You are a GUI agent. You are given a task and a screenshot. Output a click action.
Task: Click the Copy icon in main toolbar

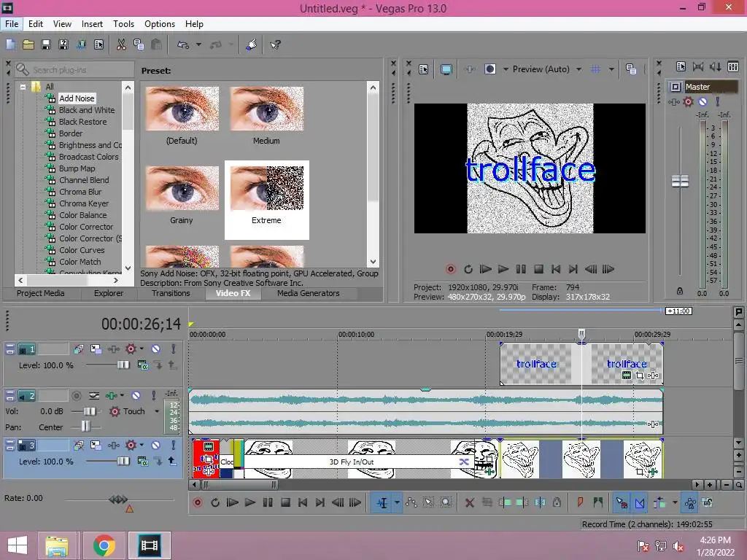[x=139, y=44]
